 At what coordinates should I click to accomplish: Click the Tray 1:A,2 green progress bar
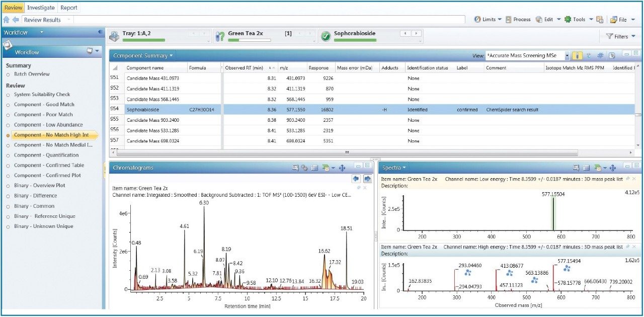(144, 40)
